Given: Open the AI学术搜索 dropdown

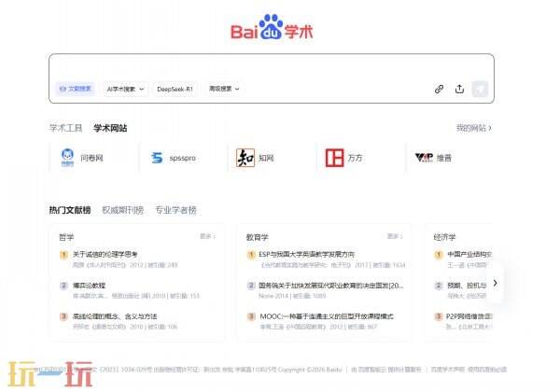Looking at the screenshot, I should pyautogui.click(x=125, y=89).
